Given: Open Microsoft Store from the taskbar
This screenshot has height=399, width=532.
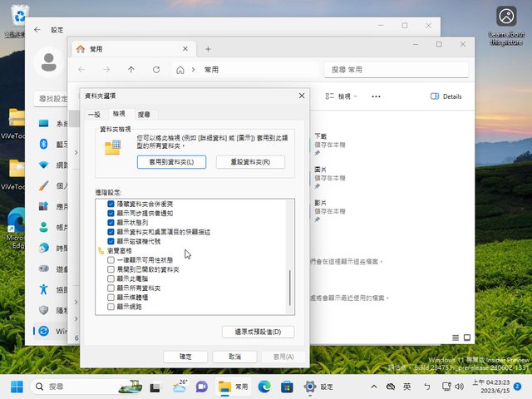Looking at the screenshot, I should (x=287, y=387).
